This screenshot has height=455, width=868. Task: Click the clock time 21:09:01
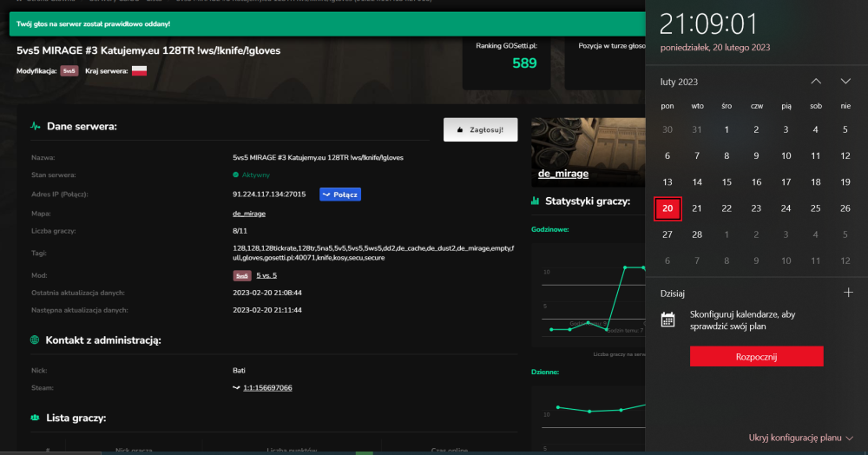(x=708, y=24)
